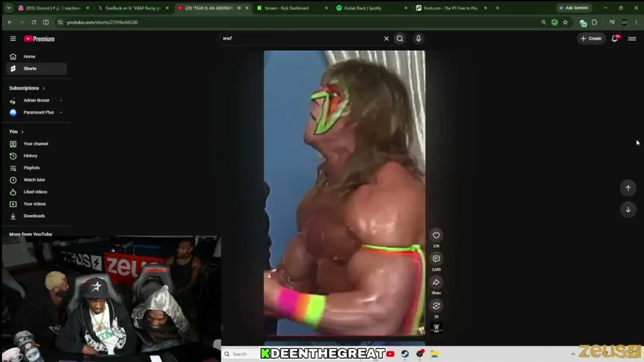The width and height of the screenshot is (644, 362).
Task: Open the YouTube guide hamburger menu
Action: click(x=13, y=39)
